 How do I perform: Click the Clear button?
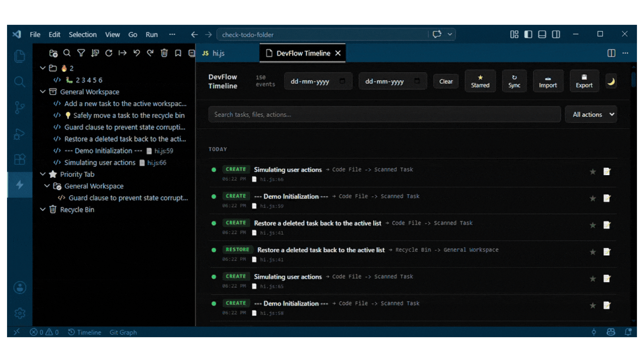pyautogui.click(x=446, y=81)
